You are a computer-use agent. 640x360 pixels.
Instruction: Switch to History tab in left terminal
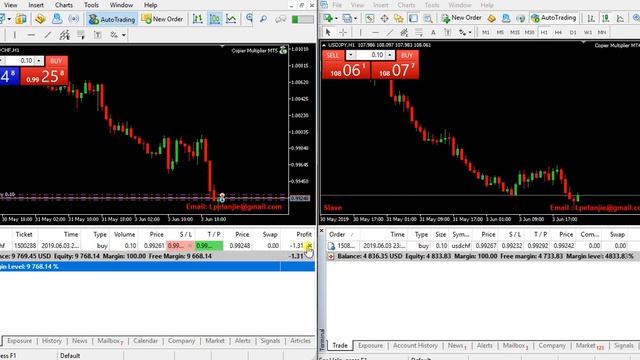coord(52,341)
